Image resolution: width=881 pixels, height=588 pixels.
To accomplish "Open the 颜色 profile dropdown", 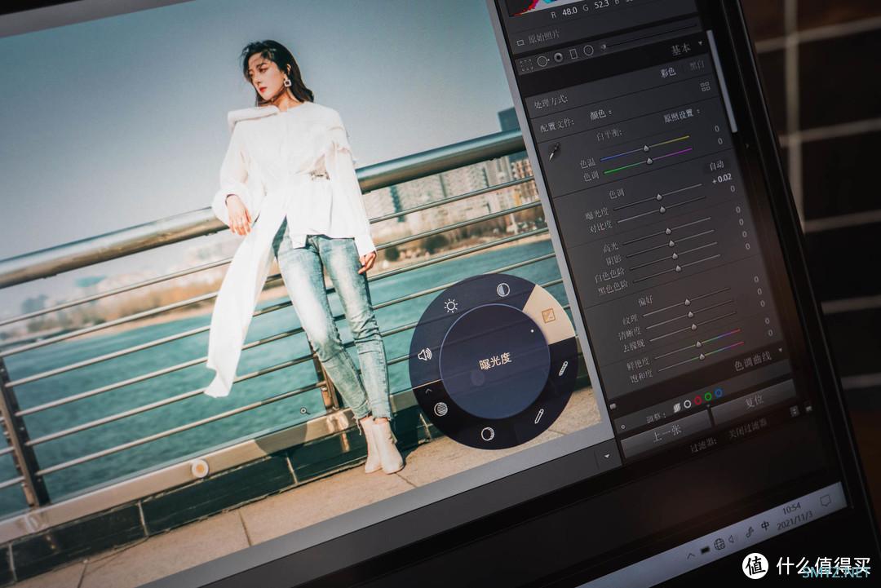I will (600, 114).
